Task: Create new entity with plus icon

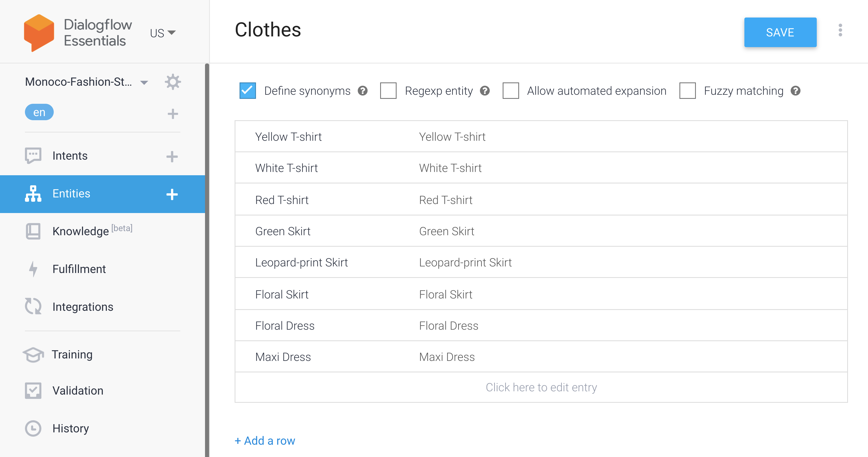Action: [x=172, y=194]
